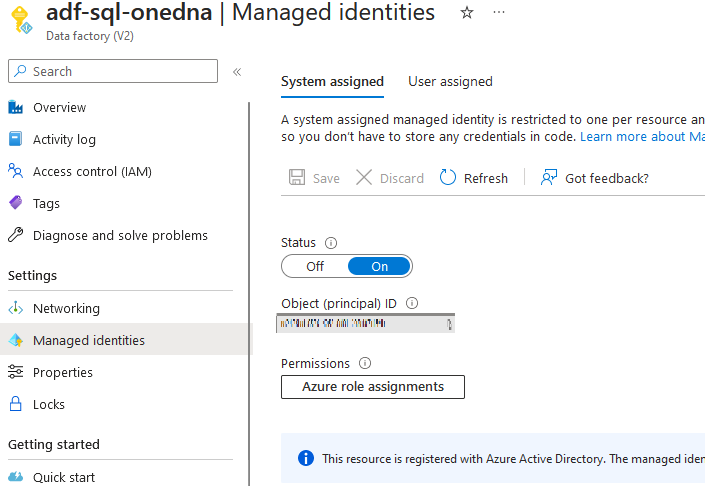Click the Quick start cloud icon
717x502 pixels.
click(16, 477)
